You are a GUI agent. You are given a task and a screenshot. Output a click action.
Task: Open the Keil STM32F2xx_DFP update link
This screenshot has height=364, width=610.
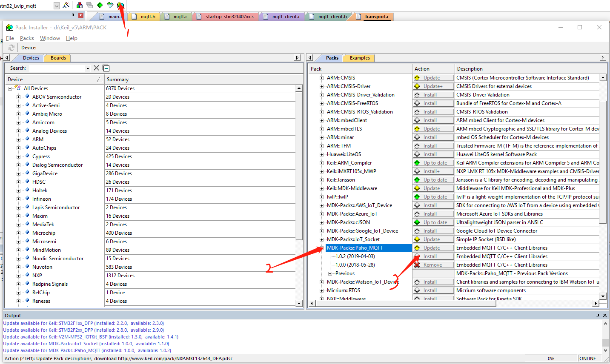[x=77, y=330]
